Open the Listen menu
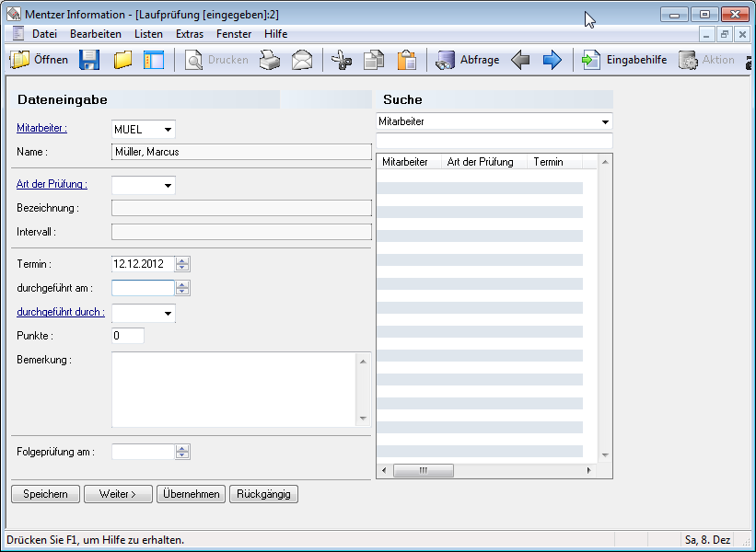Viewport: 756px width, 552px height. [148, 34]
